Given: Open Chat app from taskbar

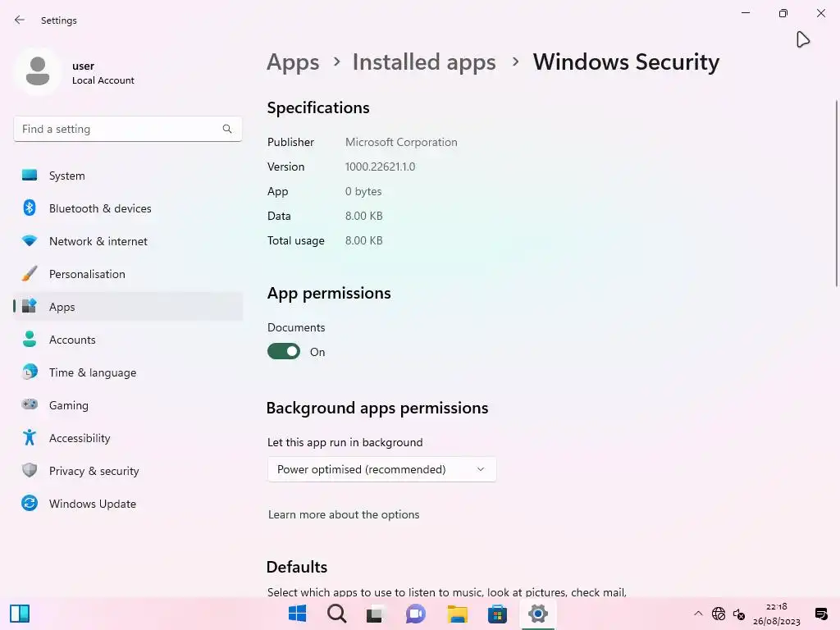Looking at the screenshot, I should click(416, 614).
